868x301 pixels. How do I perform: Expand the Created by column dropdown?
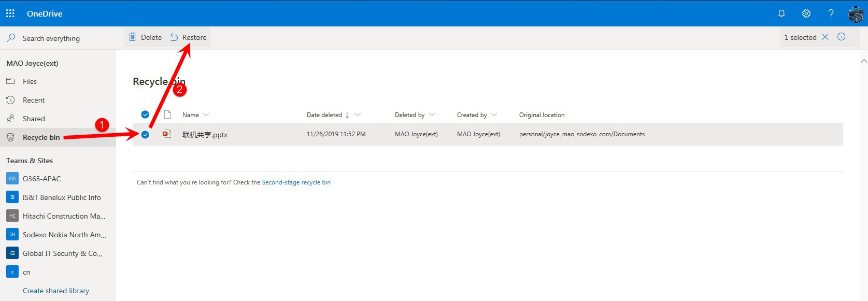coord(494,114)
